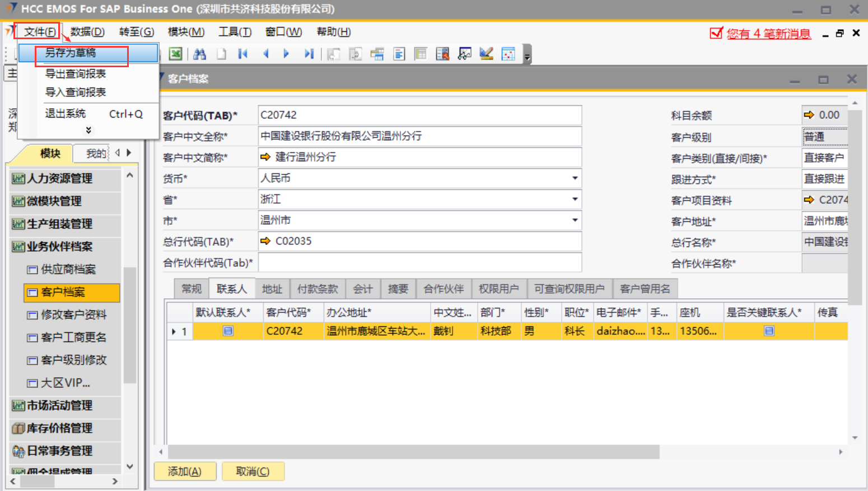Expand the 省 dropdown list

(575, 199)
